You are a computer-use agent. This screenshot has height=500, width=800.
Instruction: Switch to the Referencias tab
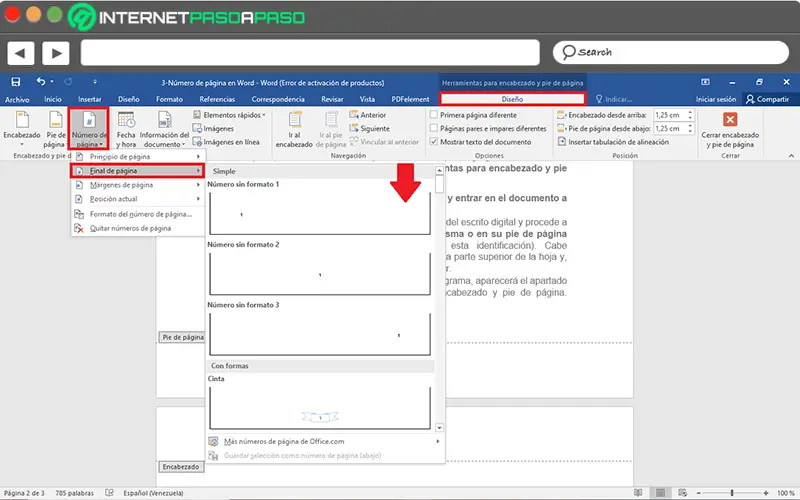[217, 99]
